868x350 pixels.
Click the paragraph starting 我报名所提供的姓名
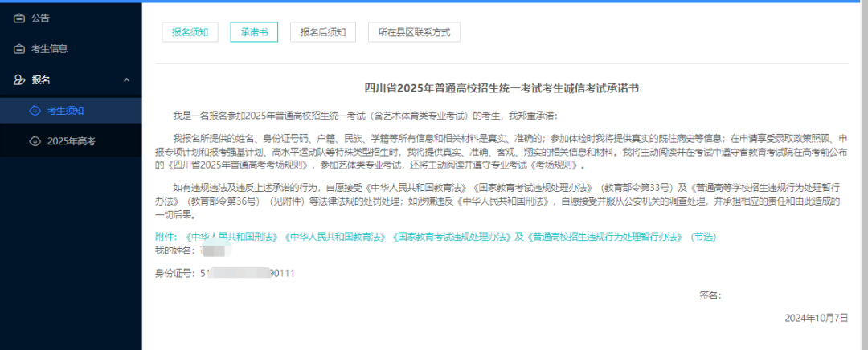pyautogui.click(x=502, y=152)
